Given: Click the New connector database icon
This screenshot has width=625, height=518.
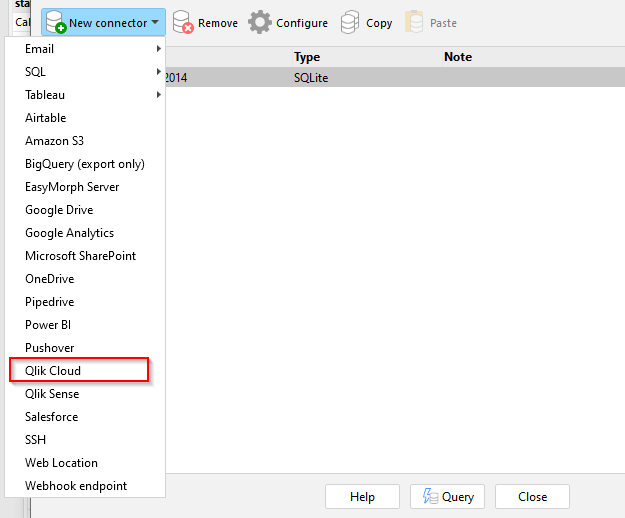Looking at the screenshot, I should tap(55, 22).
